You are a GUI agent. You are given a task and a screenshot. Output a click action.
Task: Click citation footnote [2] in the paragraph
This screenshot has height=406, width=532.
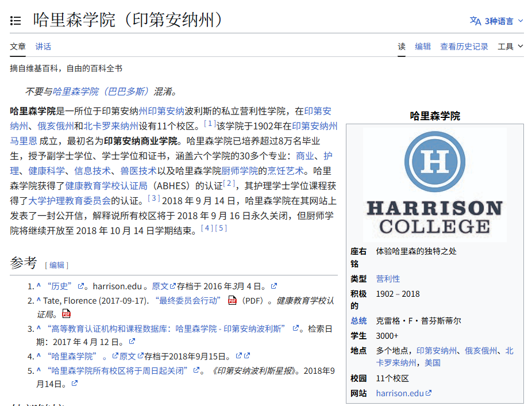click(x=229, y=183)
